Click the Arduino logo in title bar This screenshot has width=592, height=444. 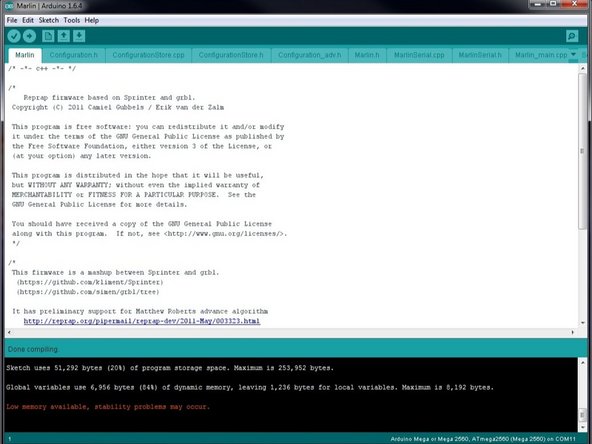(9, 6)
